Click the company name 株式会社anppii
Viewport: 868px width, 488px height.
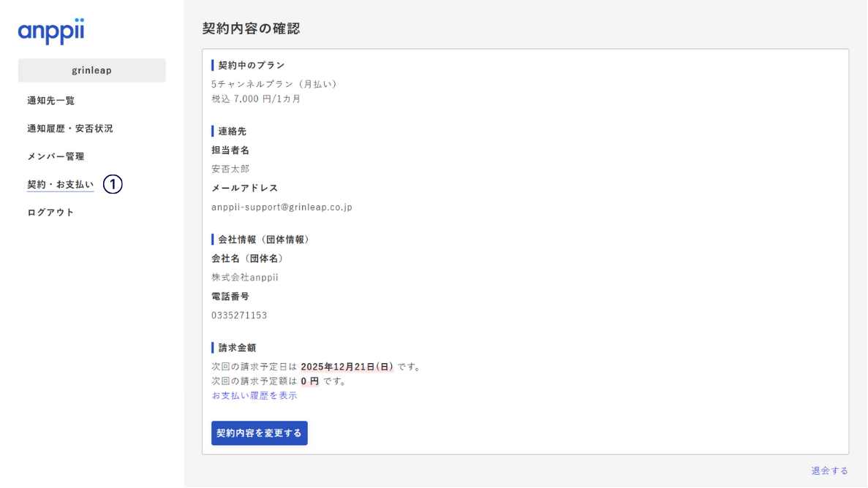click(x=245, y=278)
